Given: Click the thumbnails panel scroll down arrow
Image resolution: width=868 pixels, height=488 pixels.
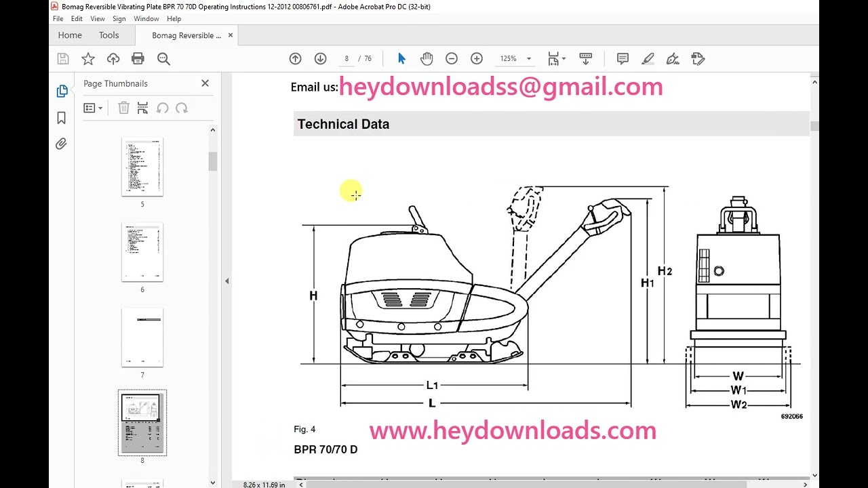Looking at the screenshot, I should tap(212, 483).
